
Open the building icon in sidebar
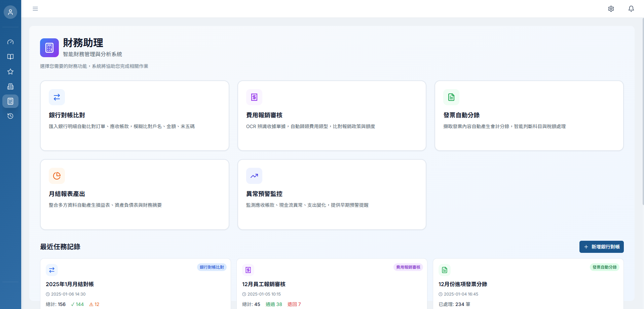pyautogui.click(x=10, y=86)
